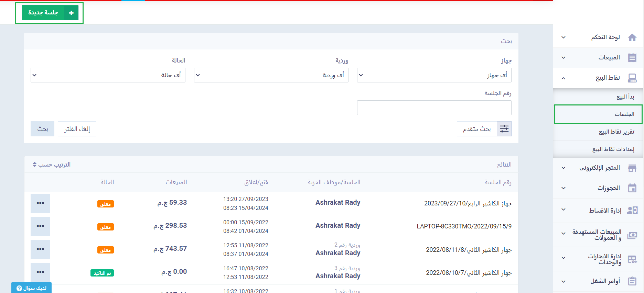644x293 pixels.
Task: Click the Installments (إدارة الاقساط) icon
Action: [632, 210]
